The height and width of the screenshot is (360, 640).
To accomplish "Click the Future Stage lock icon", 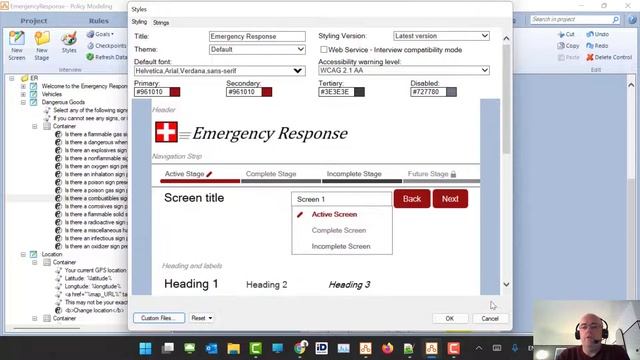I will tap(453, 174).
